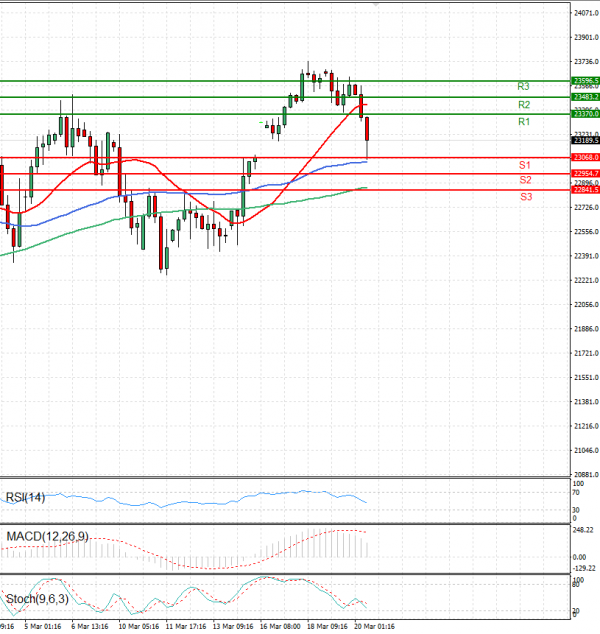Image resolution: width=600 pixels, height=634 pixels.
Task: Select the S2 support label
Action: click(x=526, y=180)
